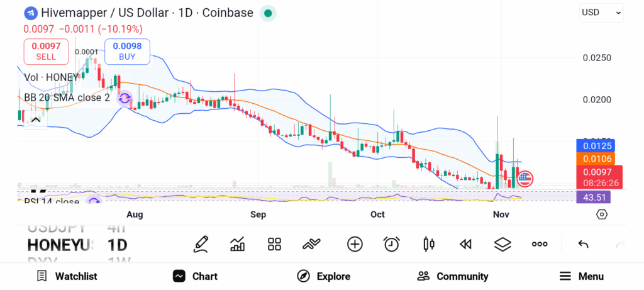Open the candlestick chart type icon
Image resolution: width=644 pixels, height=290 pixels.
(429, 244)
